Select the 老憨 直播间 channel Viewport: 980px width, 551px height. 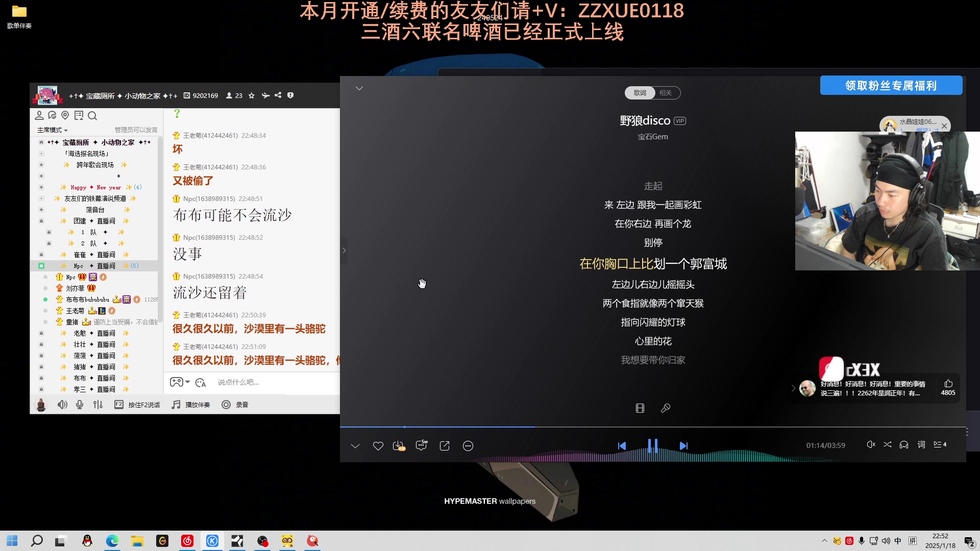point(94,333)
